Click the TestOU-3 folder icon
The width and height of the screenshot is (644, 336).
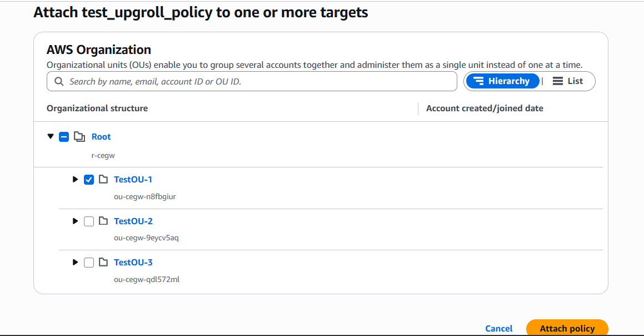(x=103, y=262)
